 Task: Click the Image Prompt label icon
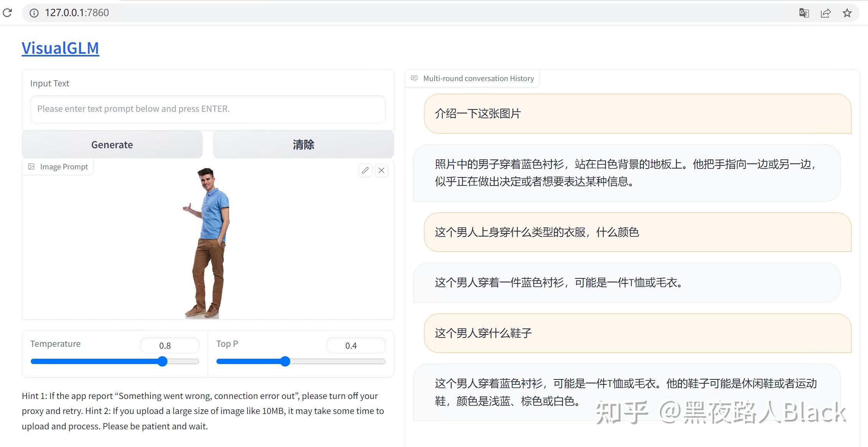31,167
